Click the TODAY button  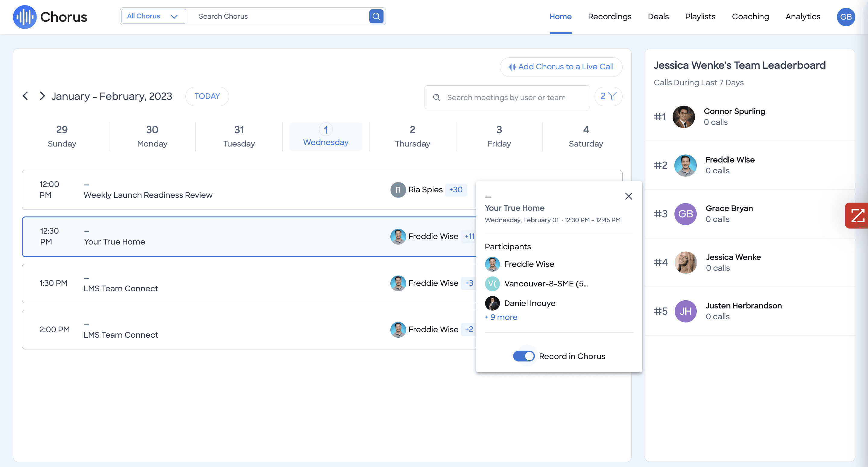207,96
